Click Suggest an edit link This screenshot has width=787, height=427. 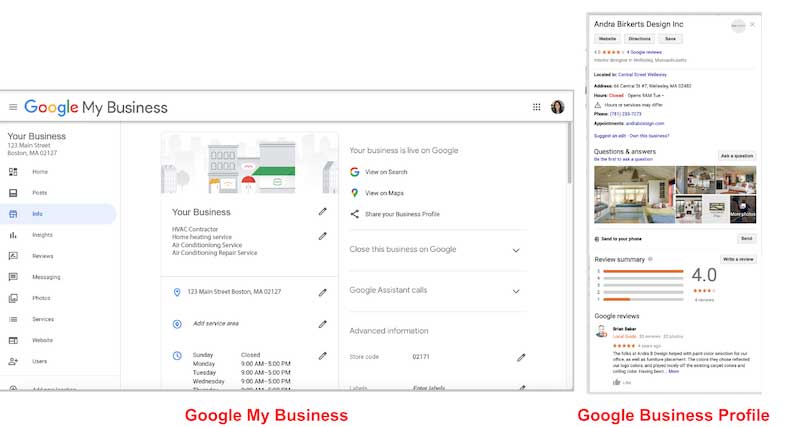click(610, 136)
